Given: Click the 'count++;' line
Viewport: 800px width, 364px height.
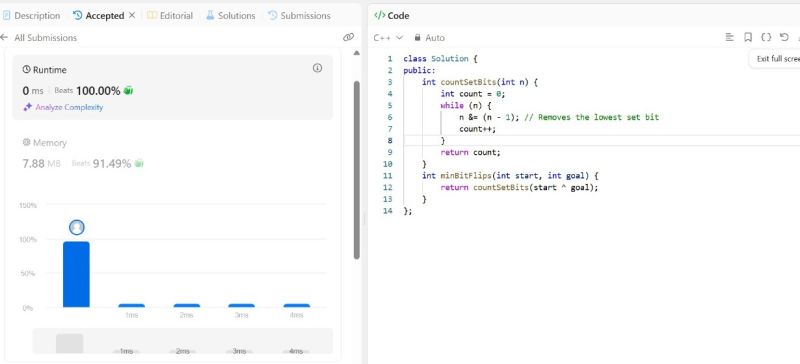Looking at the screenshot, I should point(478,129).
